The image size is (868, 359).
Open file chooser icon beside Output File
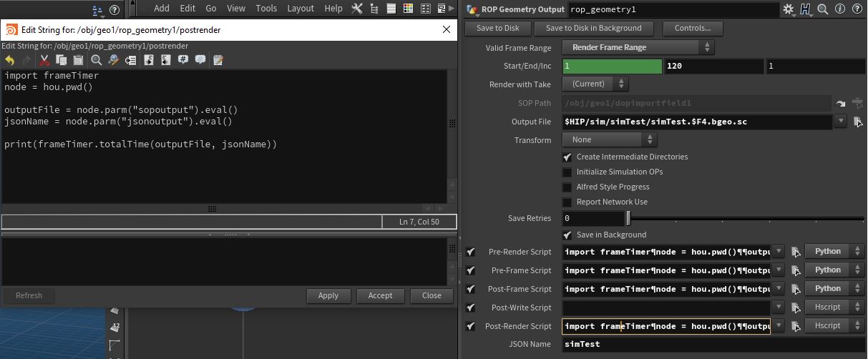858,122
